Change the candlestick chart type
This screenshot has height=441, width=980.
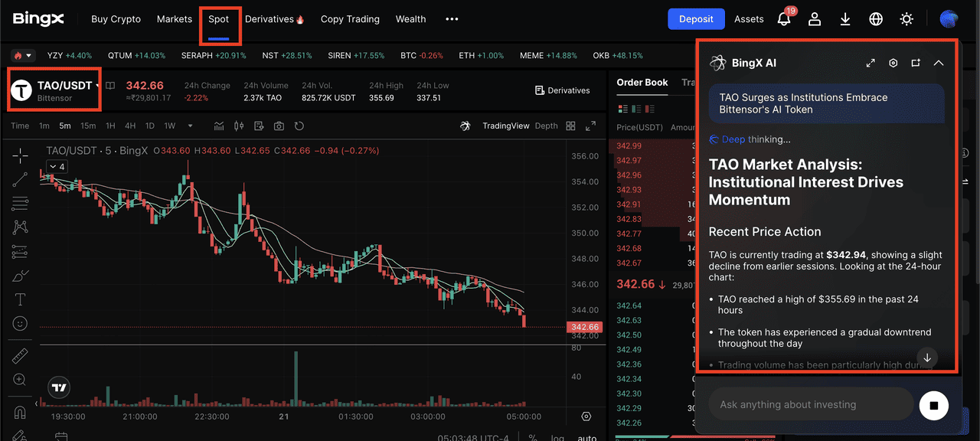[239, 126]
